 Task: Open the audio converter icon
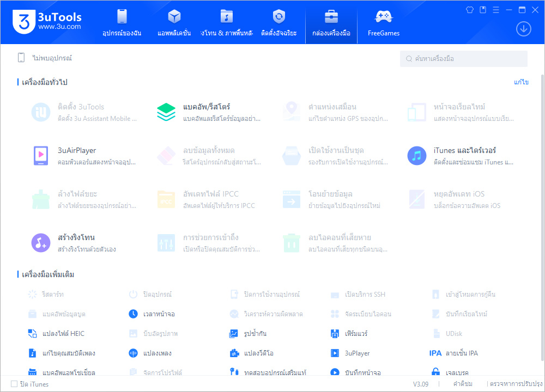coord(133,353)
